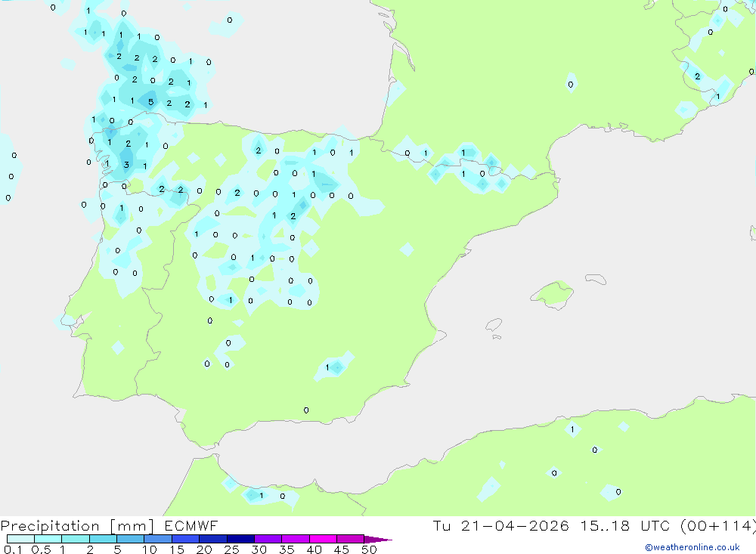The height and width of the screenshot is (554, 756).
Task: Click the legend label '45'
Action: coord(342,549)
